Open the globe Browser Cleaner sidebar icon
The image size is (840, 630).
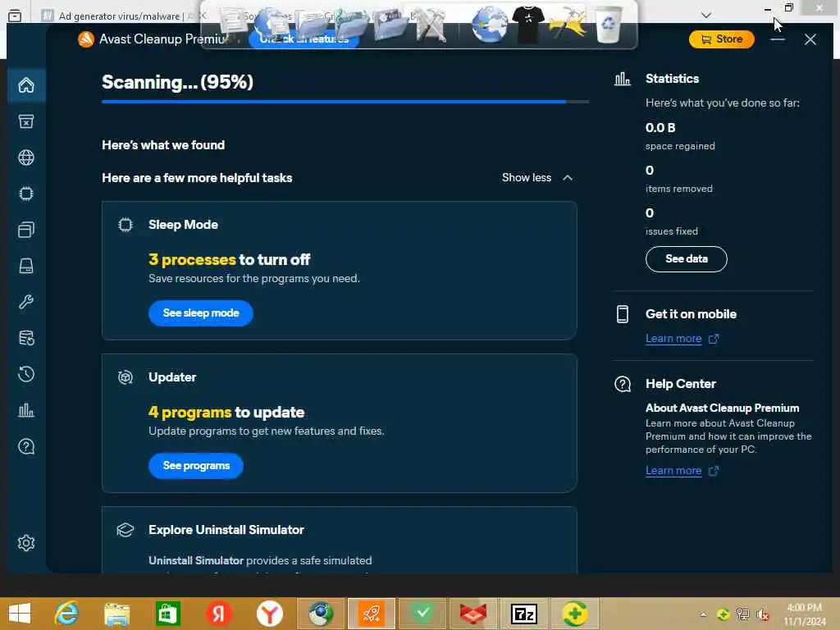26,157
